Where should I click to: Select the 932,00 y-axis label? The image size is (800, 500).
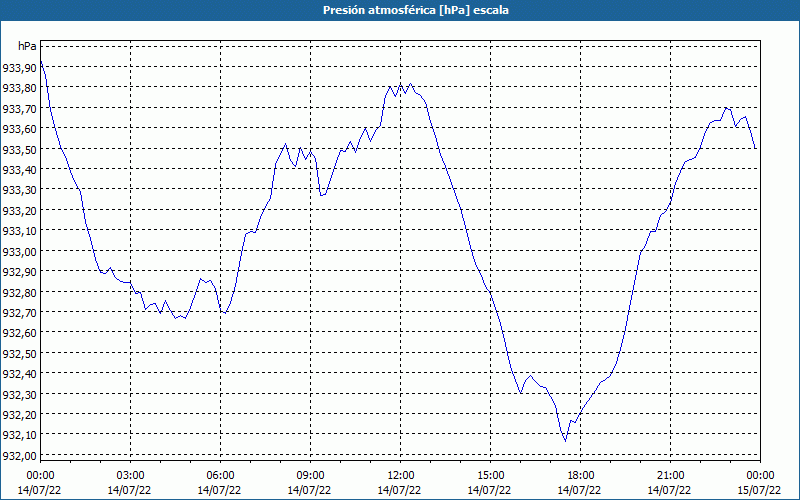click(19, 455)
